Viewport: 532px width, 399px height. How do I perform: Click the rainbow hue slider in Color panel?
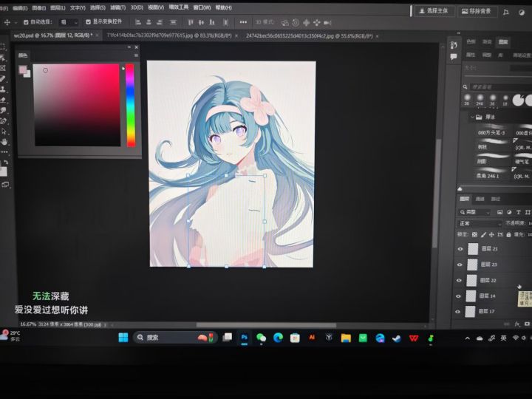(x=130, y=103)
